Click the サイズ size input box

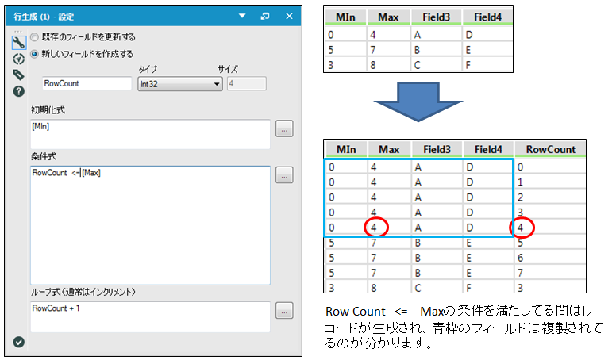[x=246, y=84]
